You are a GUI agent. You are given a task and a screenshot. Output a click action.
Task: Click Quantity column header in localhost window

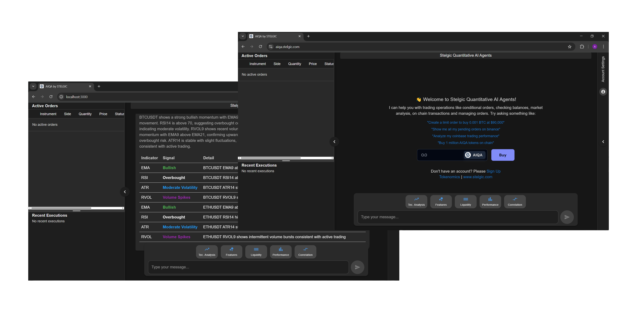coord(85,114)
